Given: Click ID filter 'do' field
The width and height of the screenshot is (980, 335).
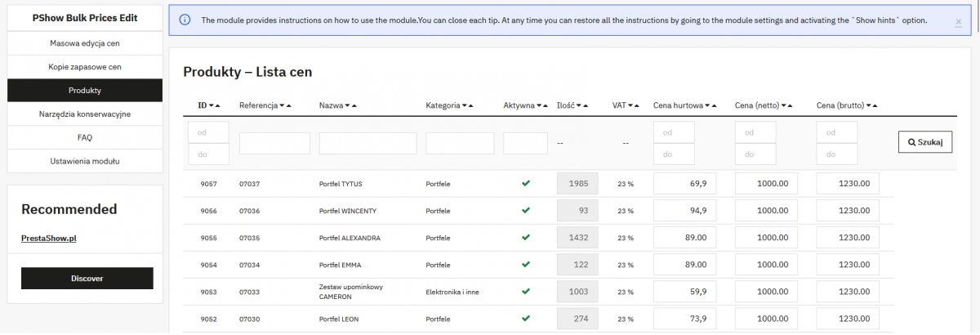Looking at the screenshot, I should (208, 154).
